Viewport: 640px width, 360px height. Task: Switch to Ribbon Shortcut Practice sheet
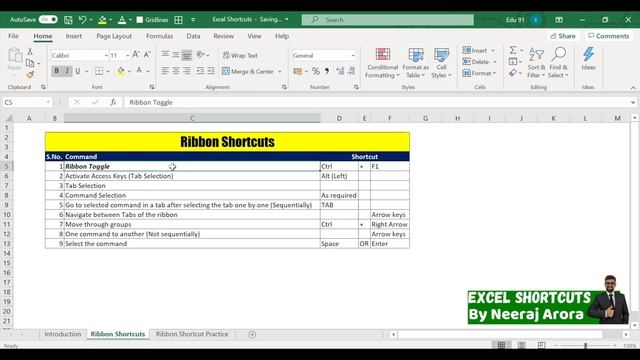(192, 334)
